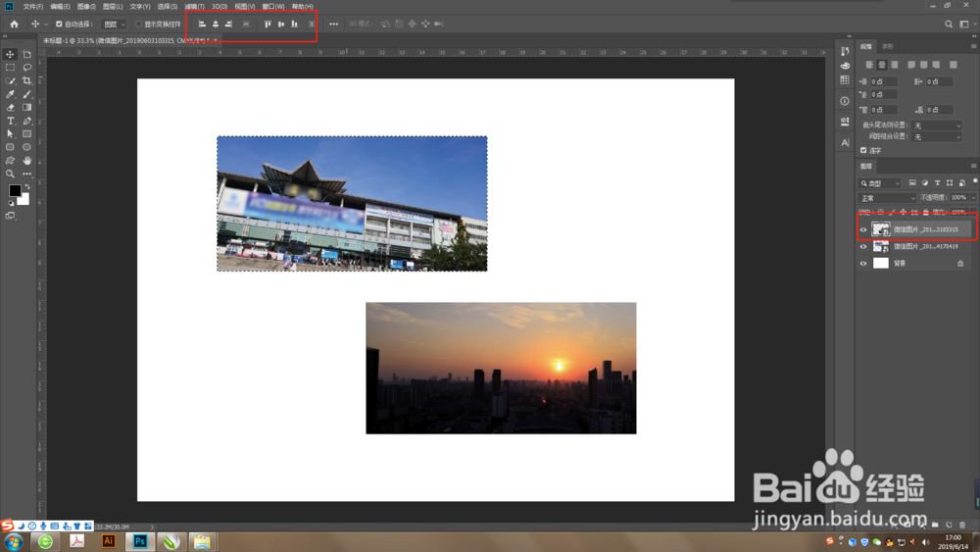Click align top edges icon
The width and height of the screenshot is (980, 552).
(x=268, y=24)
